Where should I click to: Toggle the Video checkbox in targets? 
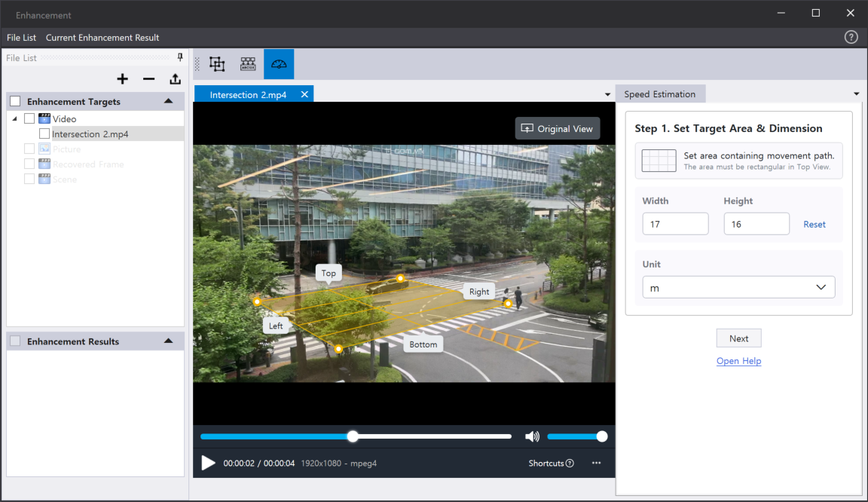29,119
